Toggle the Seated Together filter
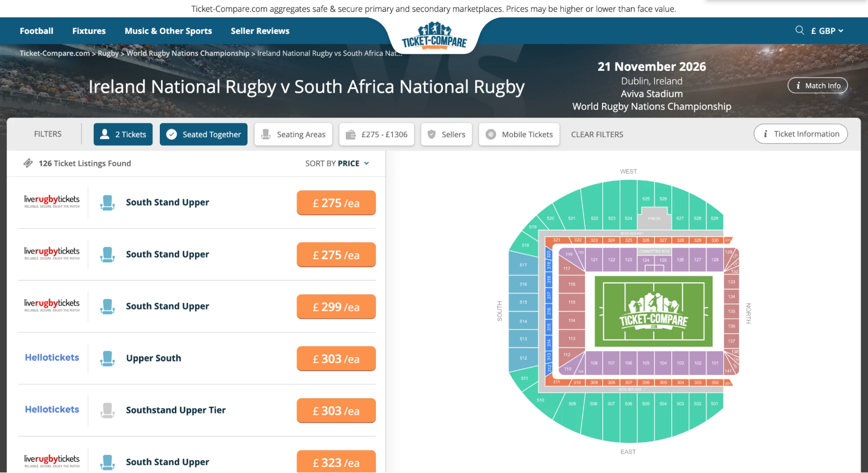 pos(203,134)
